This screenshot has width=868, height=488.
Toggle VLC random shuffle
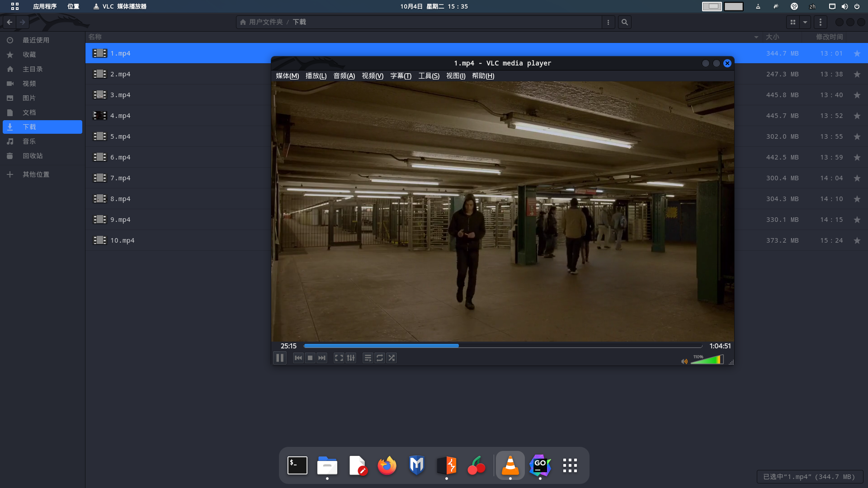pos(392,358)
